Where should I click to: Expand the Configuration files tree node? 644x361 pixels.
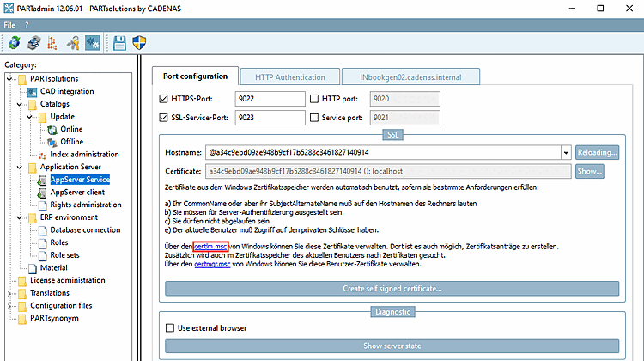point(9,306)
